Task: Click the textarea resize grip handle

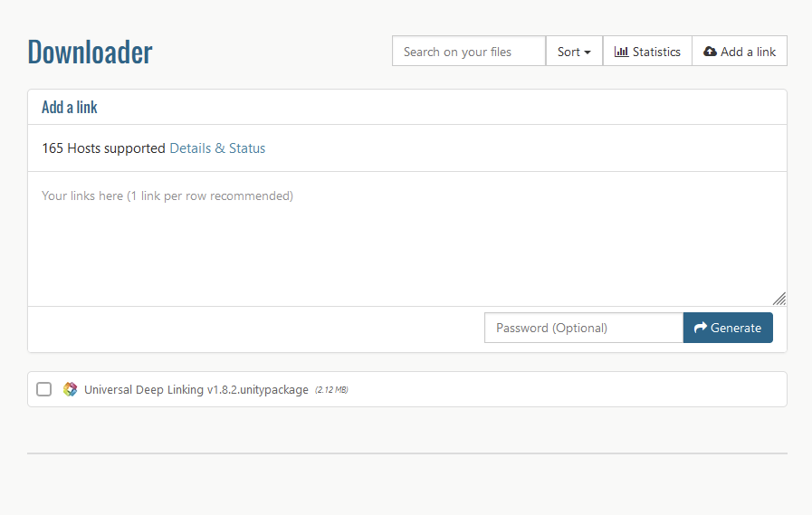Action: click(x=779, y=299)
